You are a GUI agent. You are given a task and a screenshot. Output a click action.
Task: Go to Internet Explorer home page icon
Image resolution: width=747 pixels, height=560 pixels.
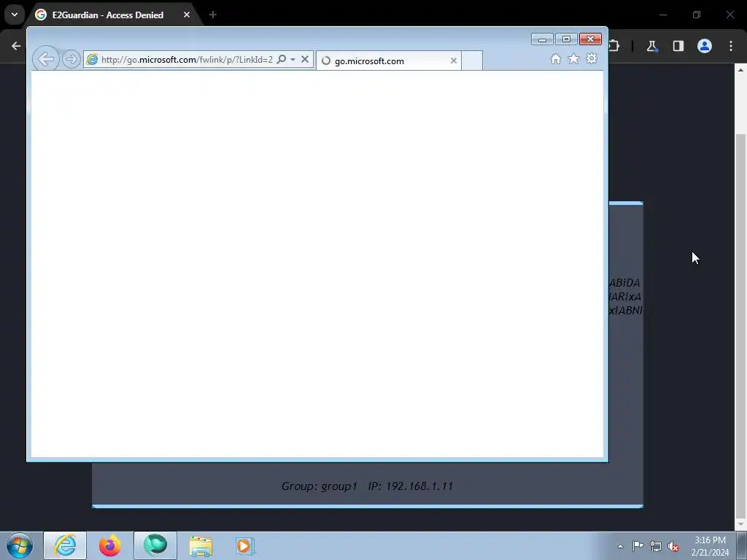tap(555, 59)
